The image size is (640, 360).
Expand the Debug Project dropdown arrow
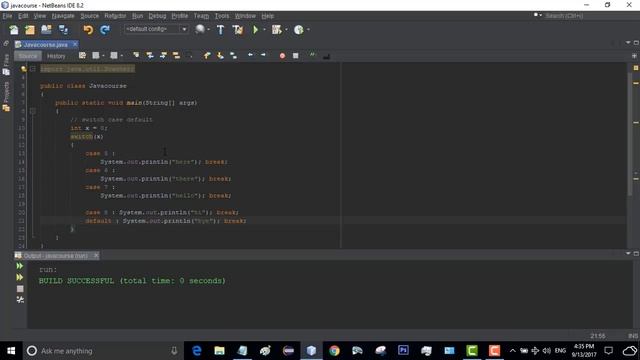[286, 29]
